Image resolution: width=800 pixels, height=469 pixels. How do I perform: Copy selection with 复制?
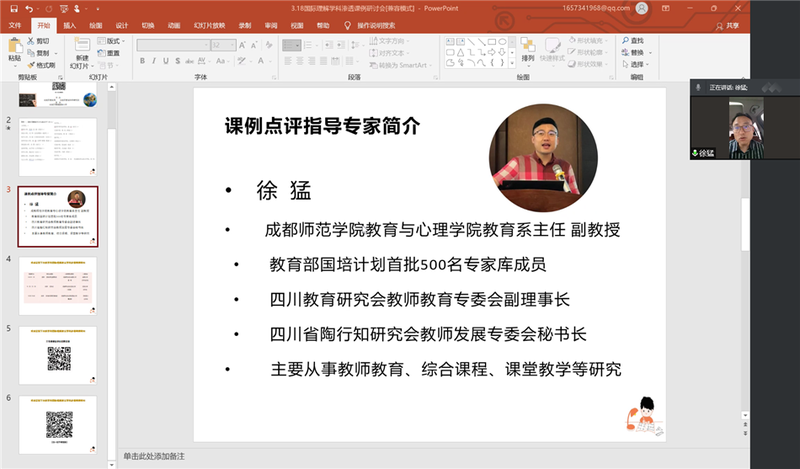click(39, 53)
